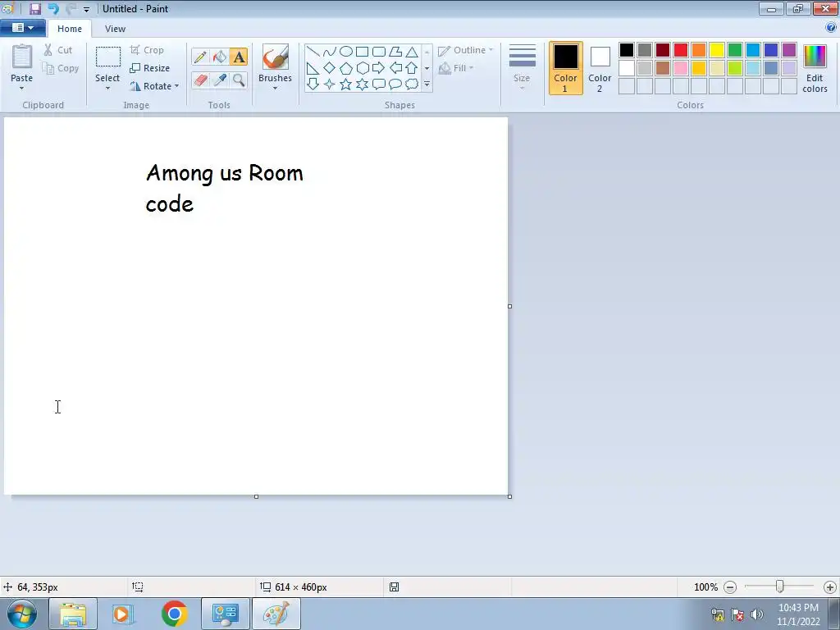Screen dimensions: 840x630
Task: Open the Paint application menu button
Action: (x=22, y=28)
